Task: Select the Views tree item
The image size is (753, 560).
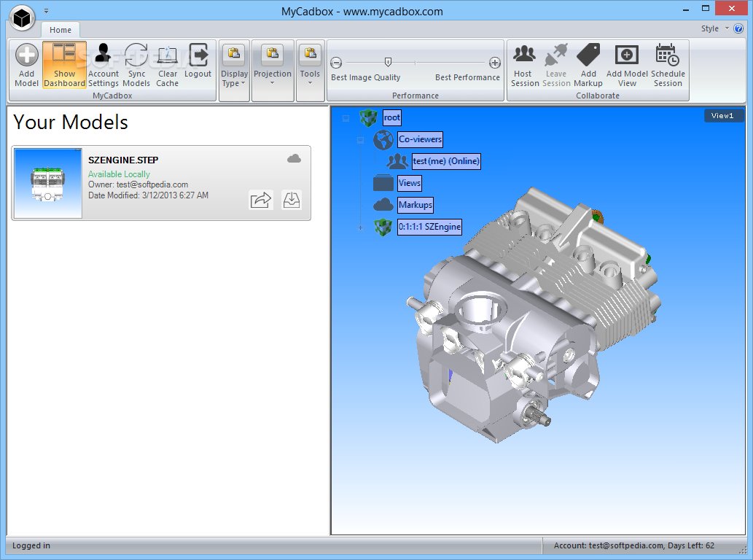Action: click(x=409, y=183)
